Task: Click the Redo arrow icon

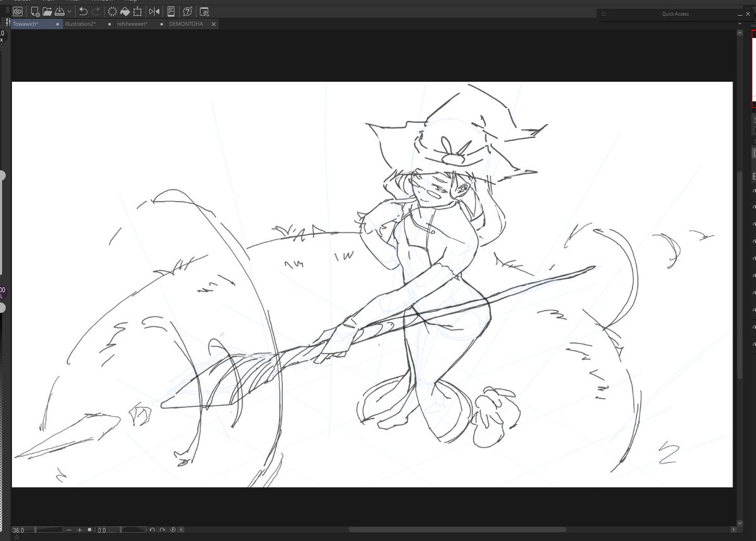Action: click(96, 11)
